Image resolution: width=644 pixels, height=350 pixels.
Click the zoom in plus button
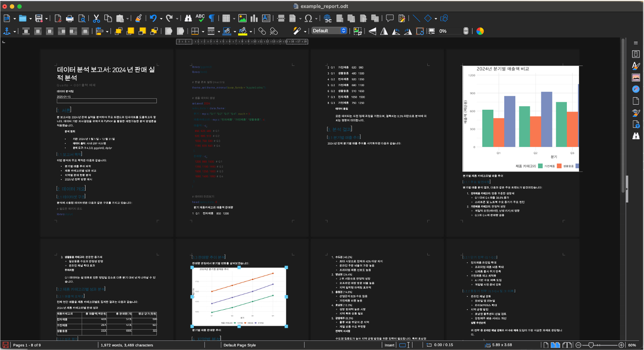click(621, 345)
